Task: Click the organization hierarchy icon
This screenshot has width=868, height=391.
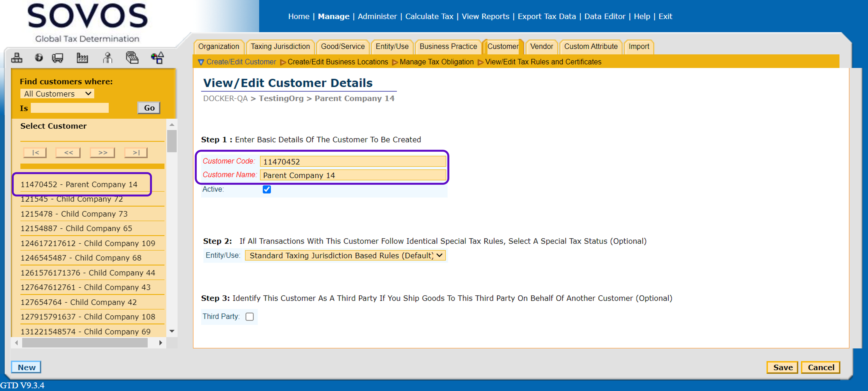Action: tap(17, 58)
